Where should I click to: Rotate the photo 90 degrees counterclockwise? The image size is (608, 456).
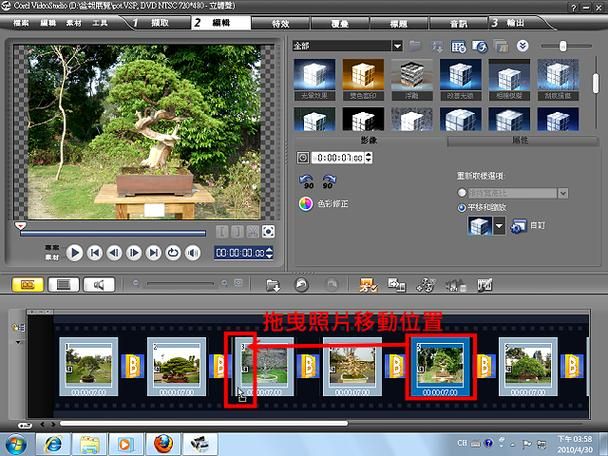coord(306,181)
